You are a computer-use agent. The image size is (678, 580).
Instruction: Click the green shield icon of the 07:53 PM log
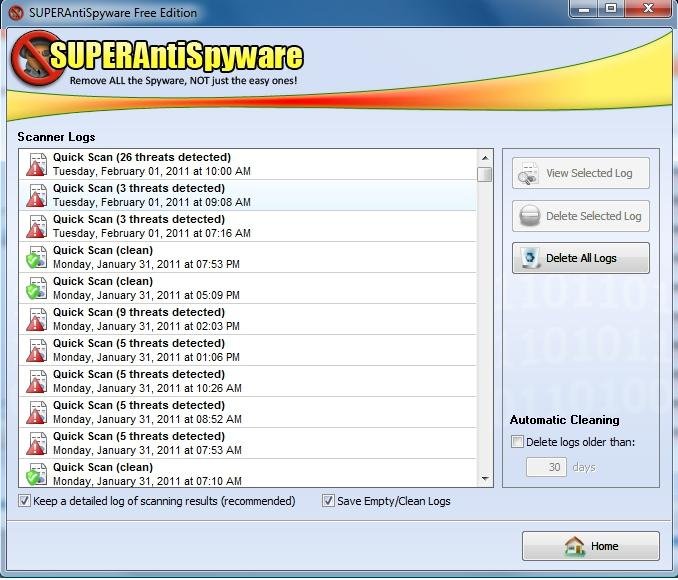36,257
